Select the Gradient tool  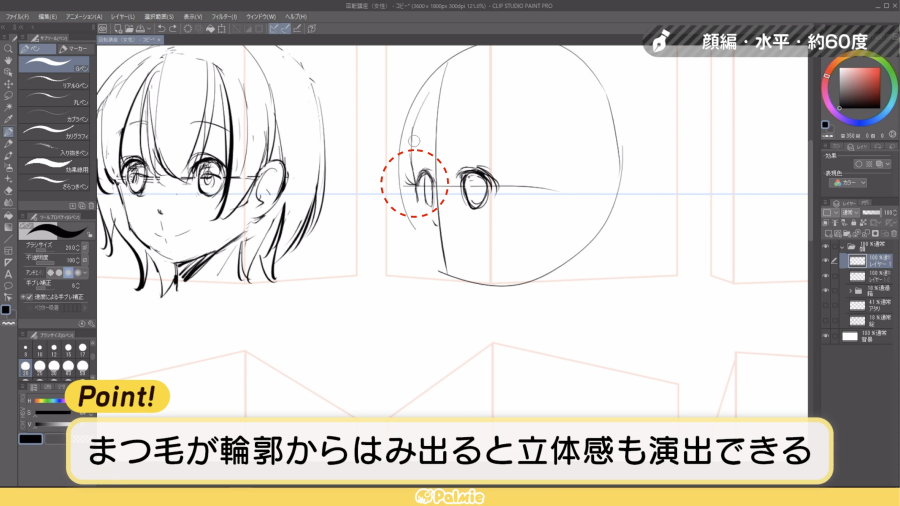click(8, 227)
